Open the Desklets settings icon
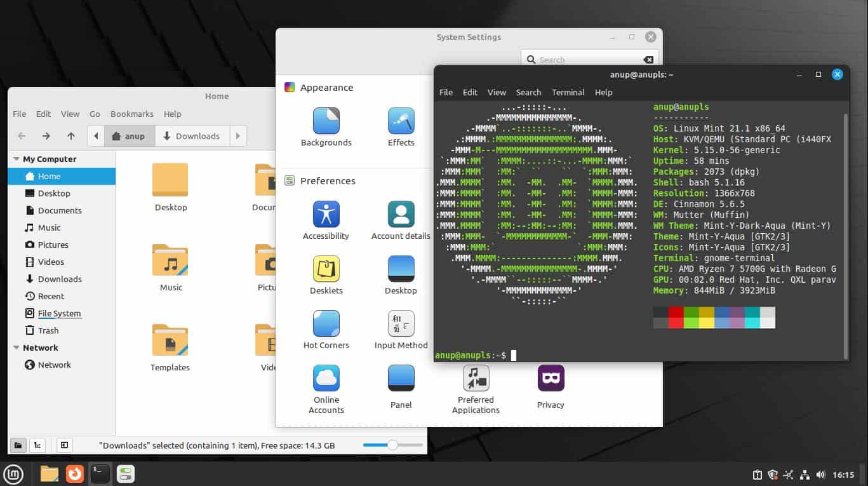868x486 pixels. pyautogui.click(x=326, y=269)
